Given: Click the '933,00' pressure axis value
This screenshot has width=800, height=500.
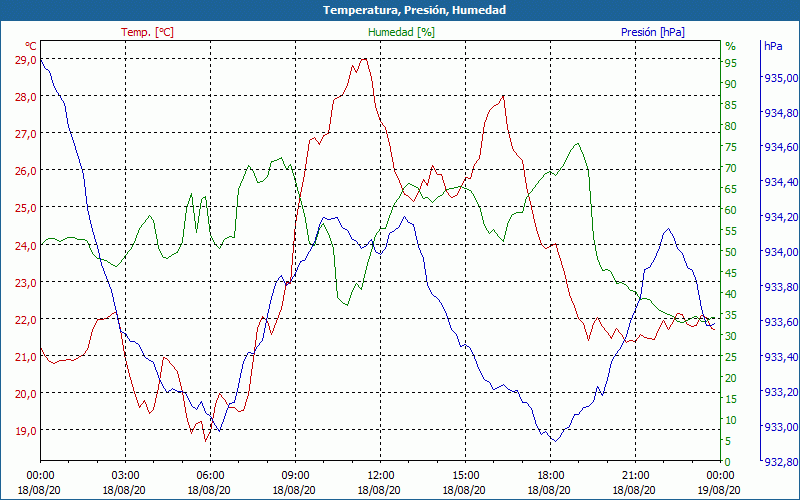Looking at the screenshot, I should coord(779,427).
